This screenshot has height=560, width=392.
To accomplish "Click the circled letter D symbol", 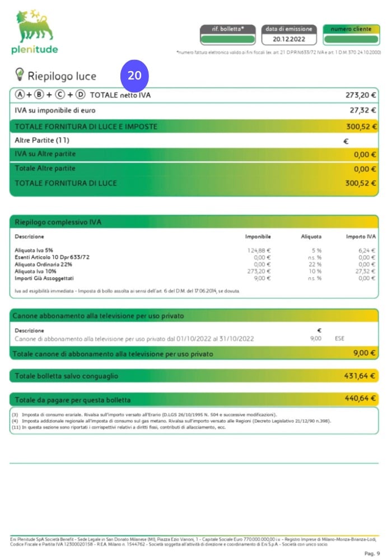I will tap(80, 95).
